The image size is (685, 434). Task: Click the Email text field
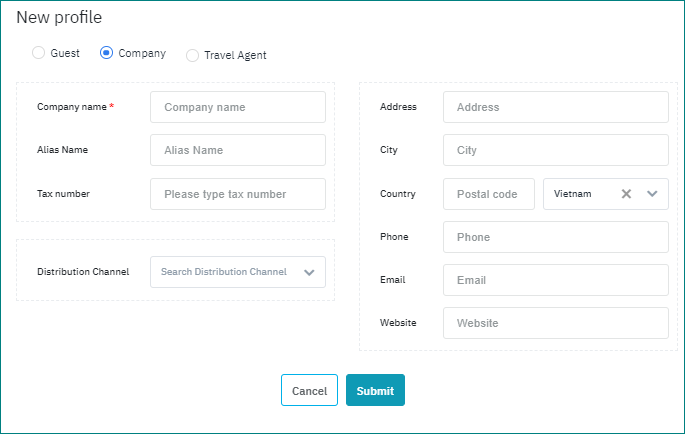click(555, 280)
